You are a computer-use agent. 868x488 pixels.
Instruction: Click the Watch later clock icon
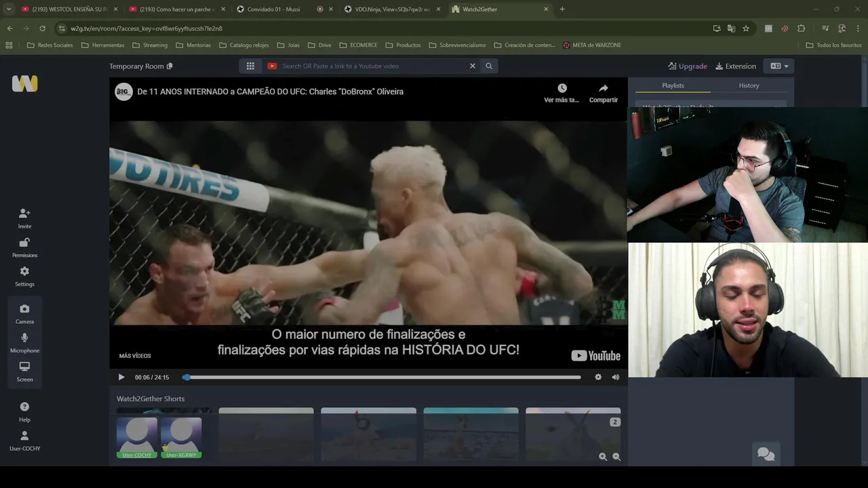tap(561, 93)
